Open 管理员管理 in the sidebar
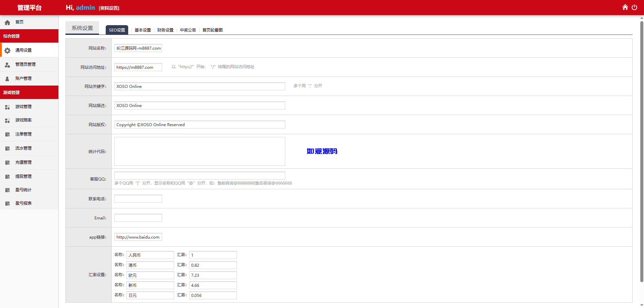The image size is (644, 308). click(x=29, y=64)
